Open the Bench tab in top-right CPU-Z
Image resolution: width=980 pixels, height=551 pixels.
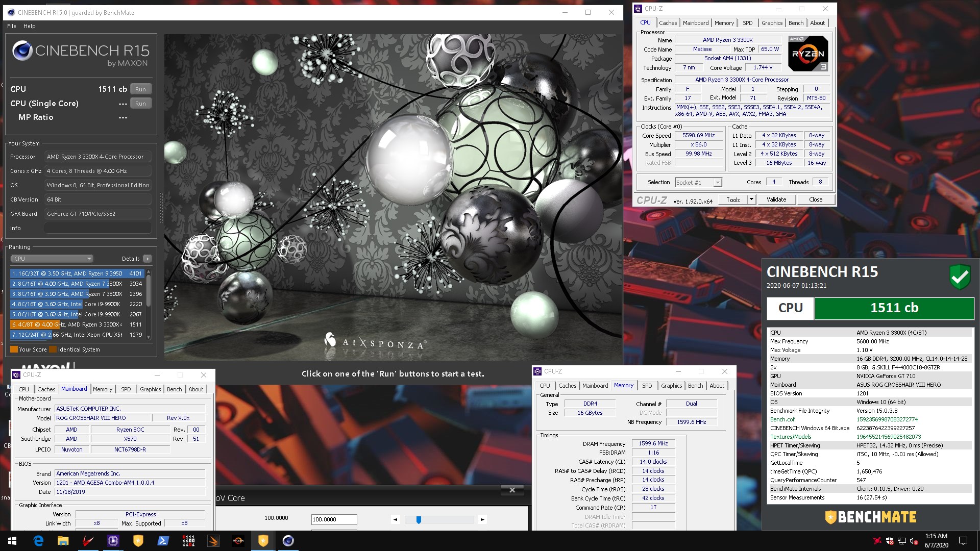point(796,23)
